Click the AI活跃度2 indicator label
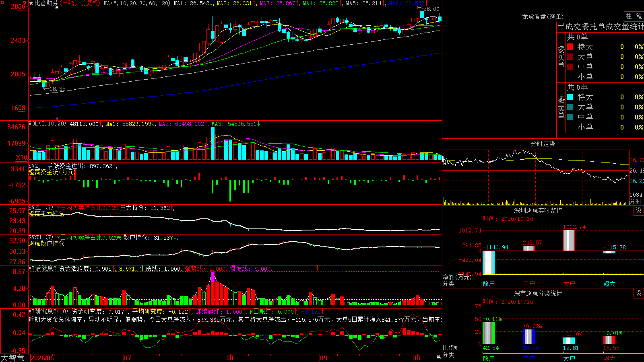 point(42,268)
